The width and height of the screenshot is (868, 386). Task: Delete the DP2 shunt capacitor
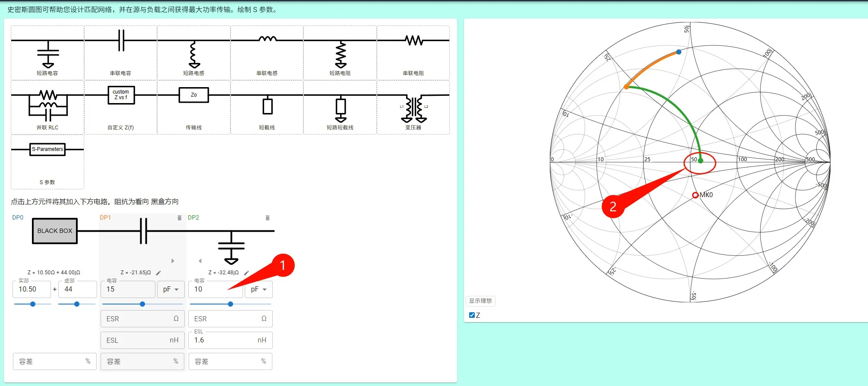pyautogui.click(x=268, y=218)
